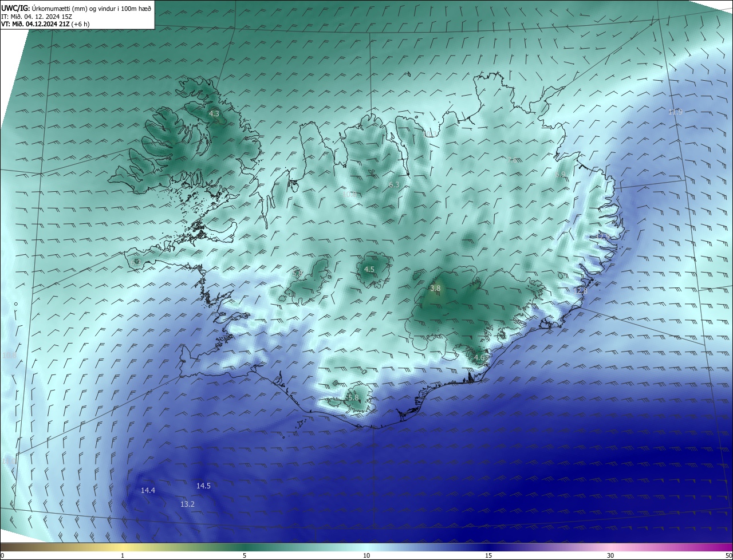Click the colour scale label '5'
Image resolution: width=733 pixels, height=560 pixels.
245,555
